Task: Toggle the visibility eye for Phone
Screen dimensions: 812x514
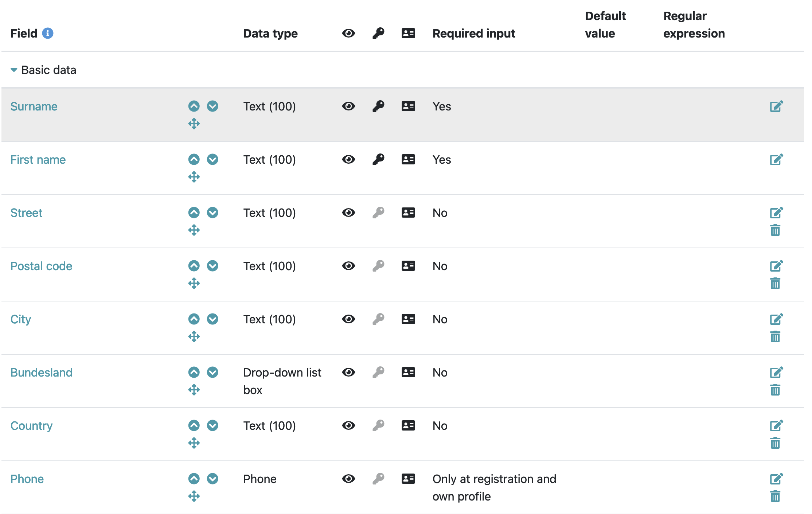Action: 348,479
